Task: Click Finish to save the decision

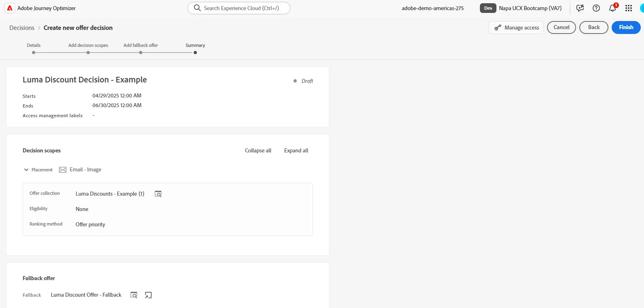Action: [x=626, y=27]
